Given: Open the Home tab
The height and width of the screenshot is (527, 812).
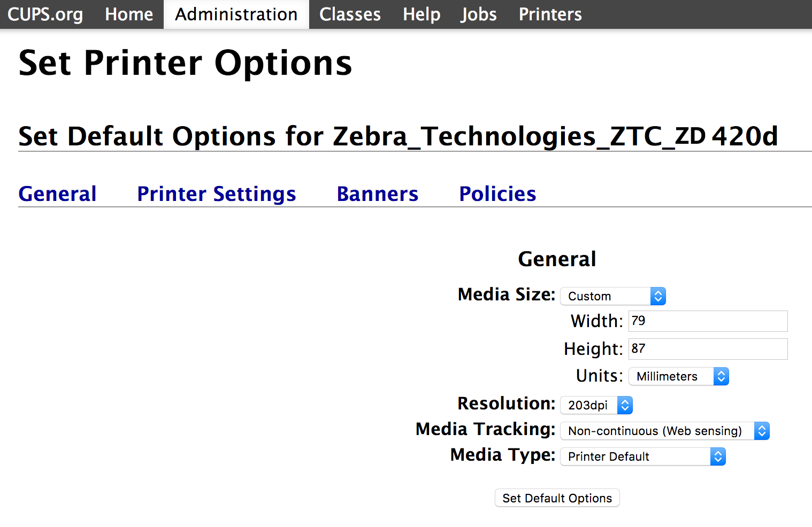Looking at the screenshot, I should [x=129, y=14].
